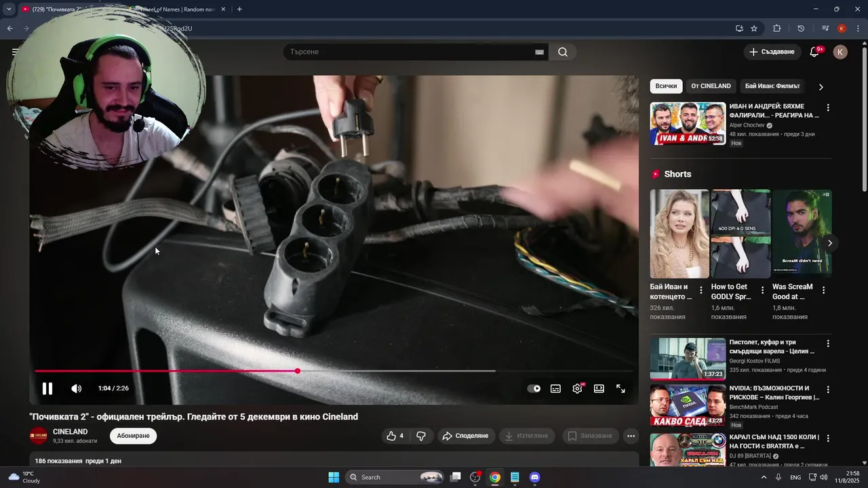Click the Изтегляне download button
The image size is (868, 488).
click(527, 436)
